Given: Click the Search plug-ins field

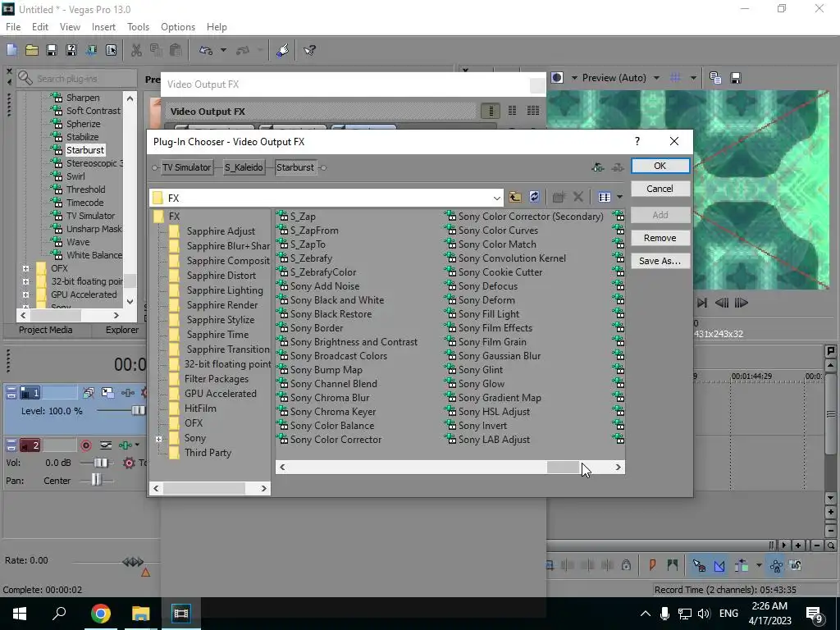Looking at the screenshot, I should click(x=76, y=78).
